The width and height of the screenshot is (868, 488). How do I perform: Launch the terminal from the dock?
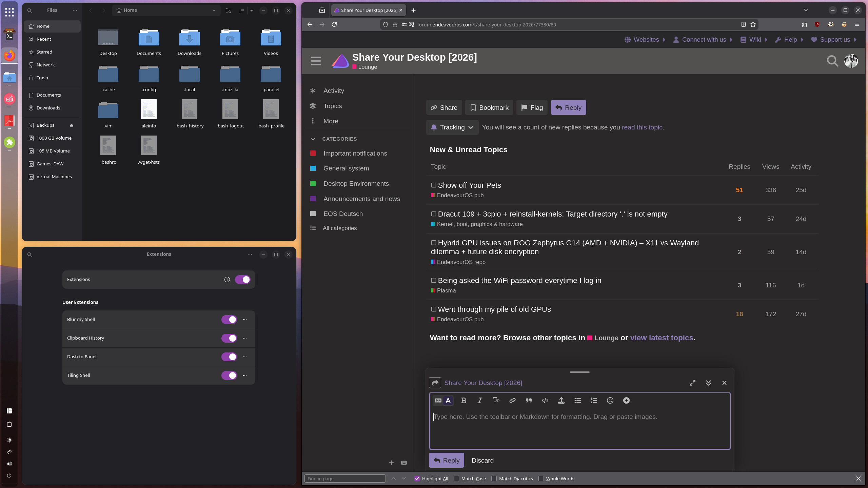tap(9, 34)
